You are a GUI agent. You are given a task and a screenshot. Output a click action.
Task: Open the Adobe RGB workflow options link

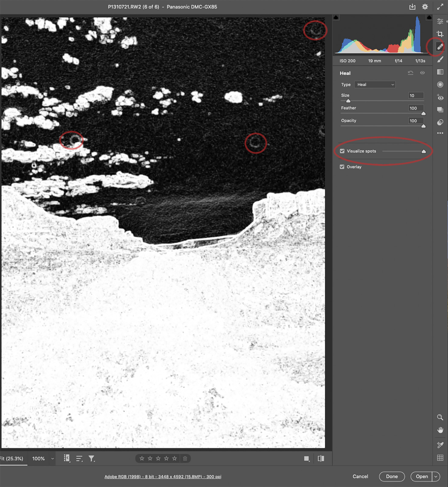pyautogui.click(x=163, y=477)
